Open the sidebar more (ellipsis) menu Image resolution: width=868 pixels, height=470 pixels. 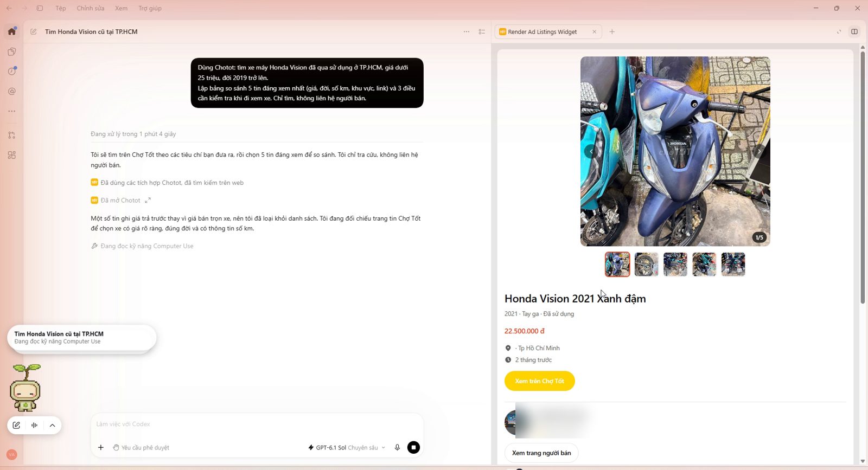(12, 111)
